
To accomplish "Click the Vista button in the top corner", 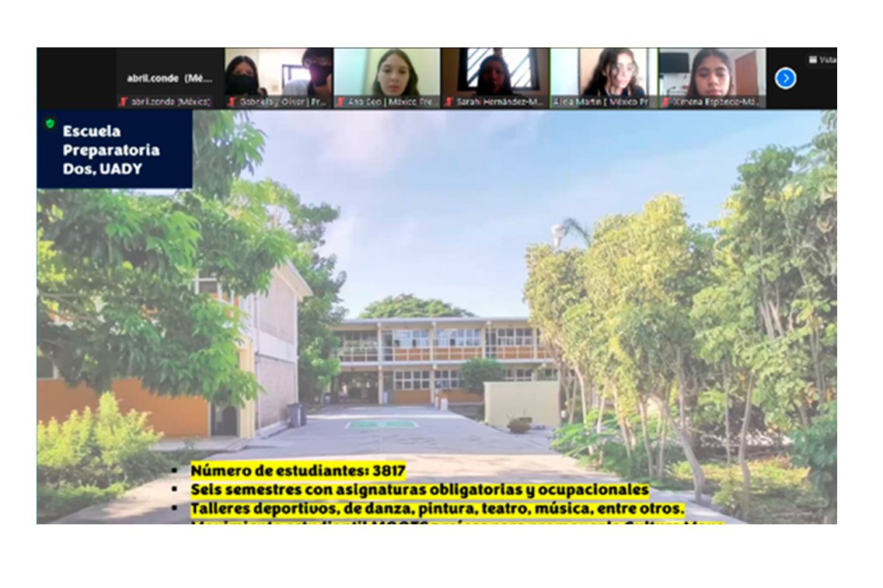I will pyautogui.click(x=824, y=59).
